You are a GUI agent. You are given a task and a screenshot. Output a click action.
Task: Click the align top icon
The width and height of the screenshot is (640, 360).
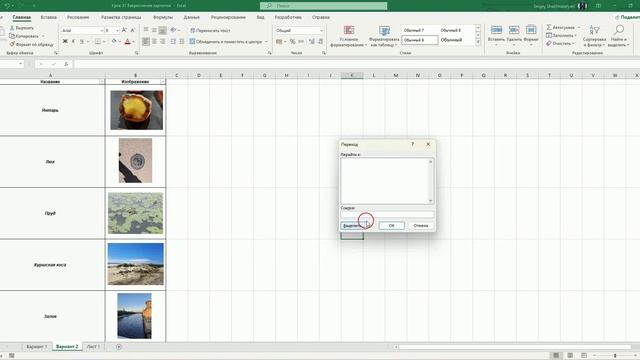146,30
